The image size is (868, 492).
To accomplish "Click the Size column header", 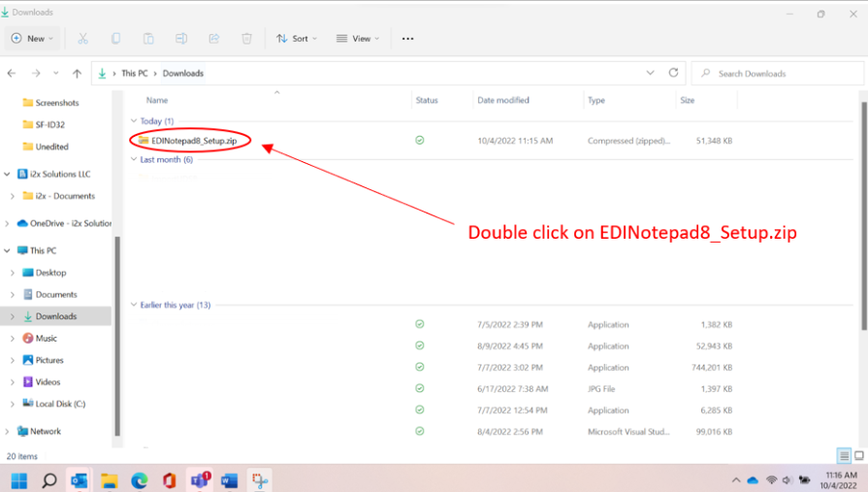I will tap(687, 100).
